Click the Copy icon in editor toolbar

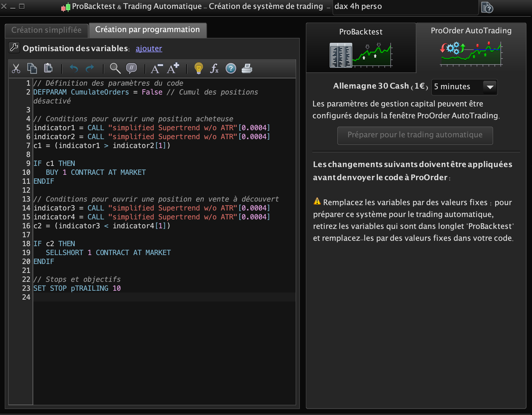pyautogui.click(x=32, y=69)
